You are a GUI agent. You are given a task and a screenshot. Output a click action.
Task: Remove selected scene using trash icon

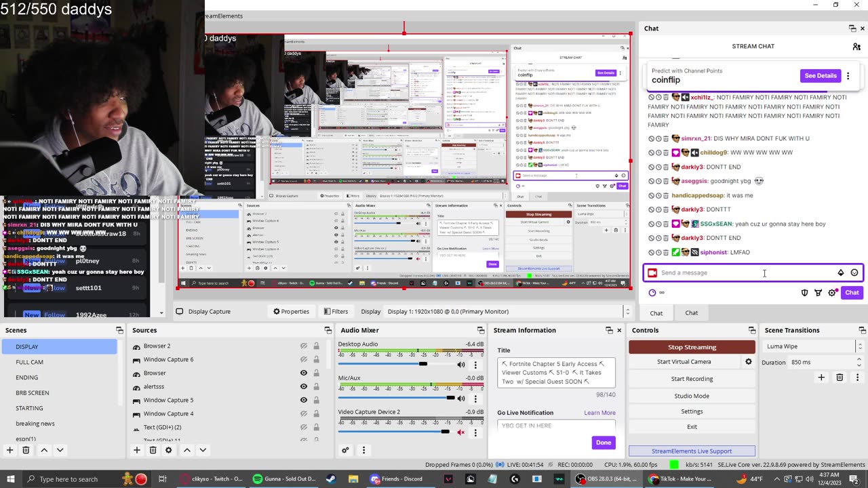[x=26, y=450]
